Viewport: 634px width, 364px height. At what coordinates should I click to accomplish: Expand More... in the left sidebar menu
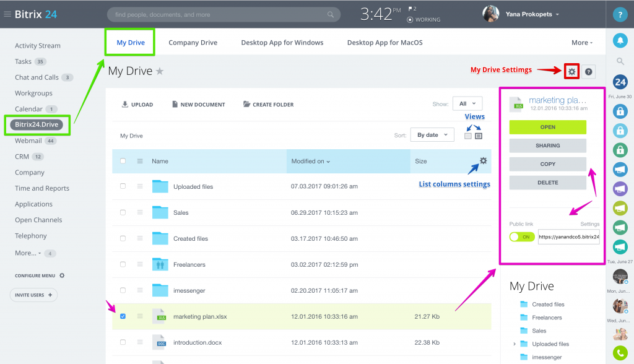[28, 253]
